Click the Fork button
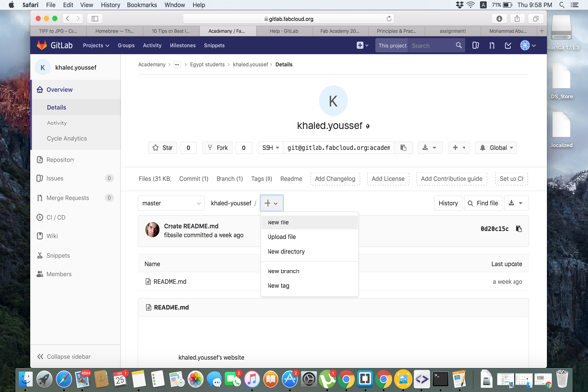 [218, 148]
